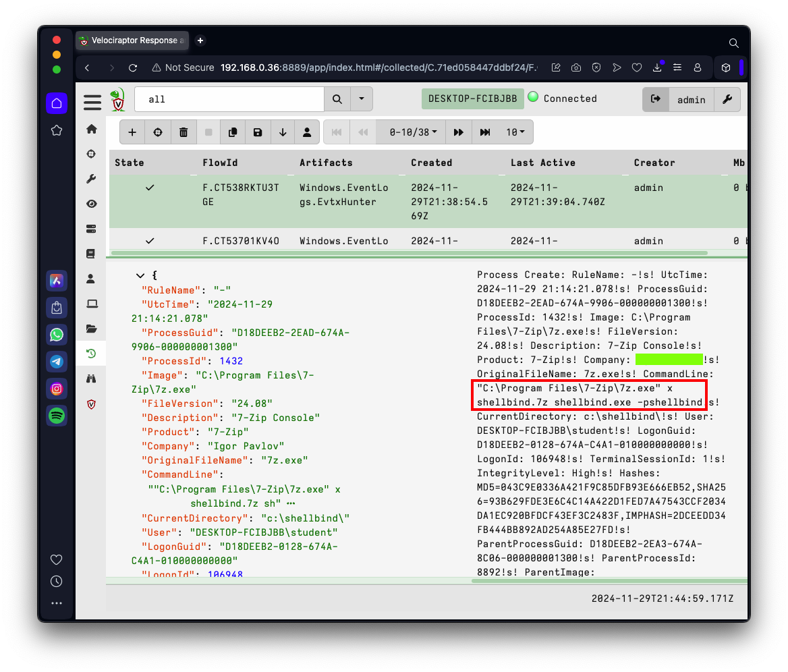Open the search options dropdown arrow
Viewport: 788px width, 672px height.
click(x=362, y=99)
